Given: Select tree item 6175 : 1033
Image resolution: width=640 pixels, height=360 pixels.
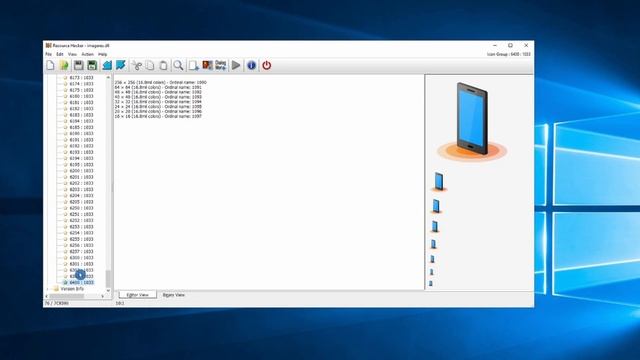Looking at the screenshot, I should 81,90.
